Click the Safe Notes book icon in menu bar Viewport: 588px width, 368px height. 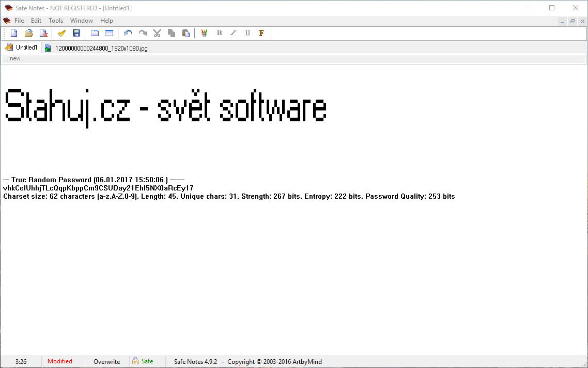coord(6,21)
